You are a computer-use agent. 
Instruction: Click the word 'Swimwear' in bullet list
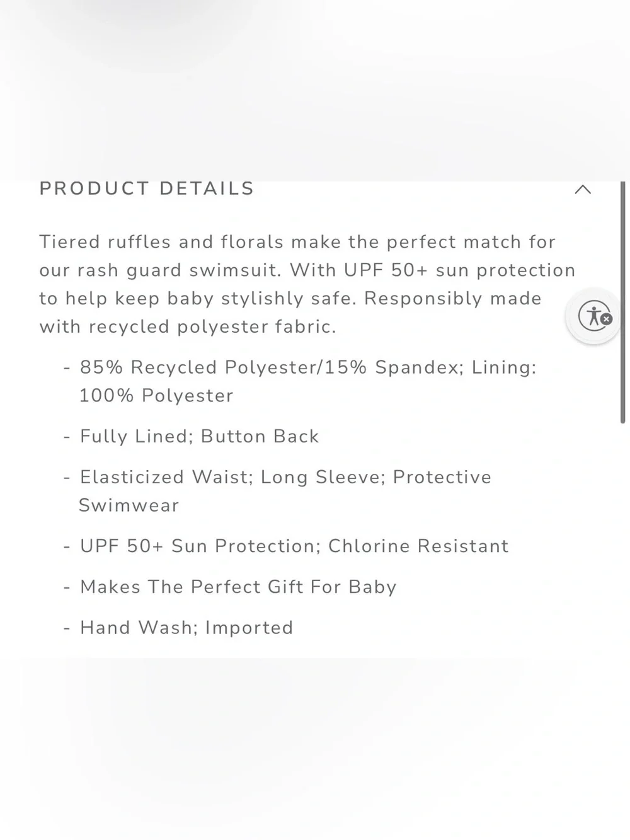[129, 505]
